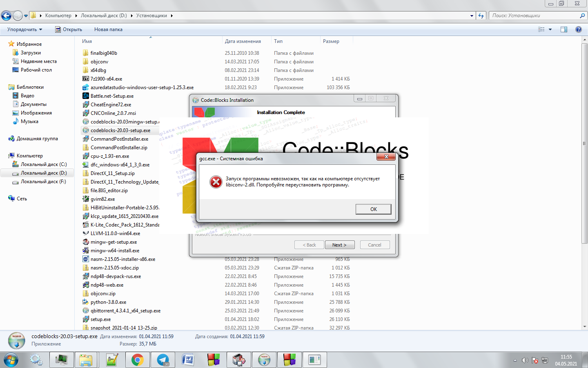
Task: Click the 'Компьютер' breadcrumb in address bar
Action: click(58, 16)
